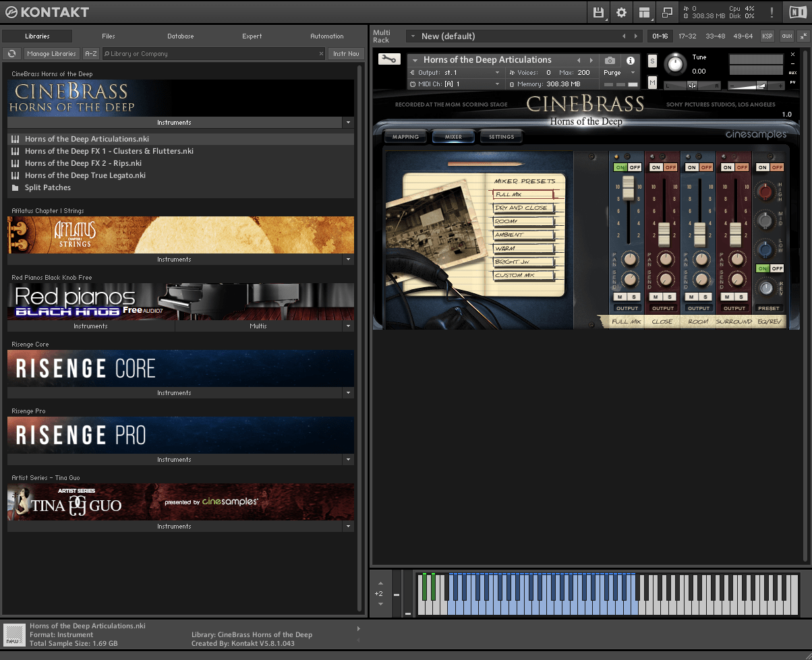The width and height of the screenshot is (812, 660).
Task: Click the exclamation warning icon
Action: point(772,12)
